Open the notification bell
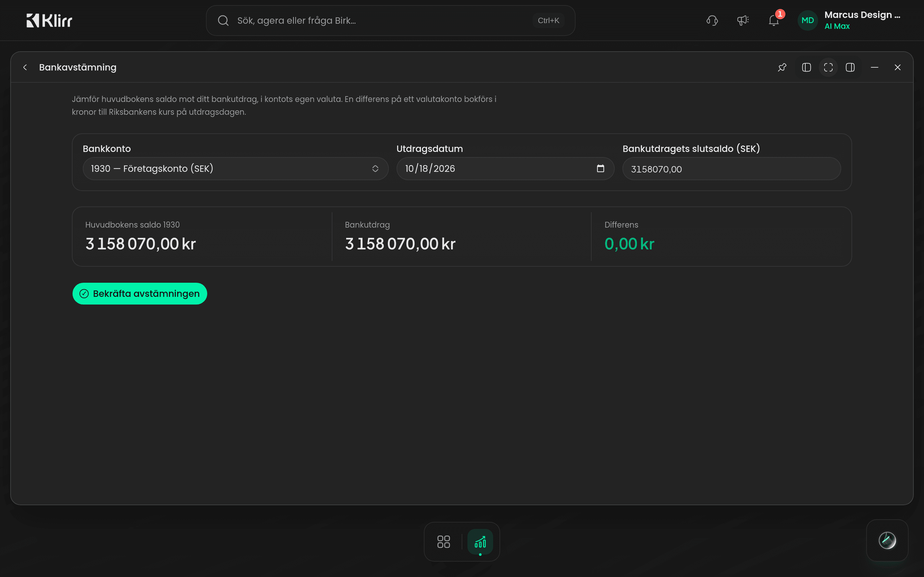 click(x=774, y=21)
